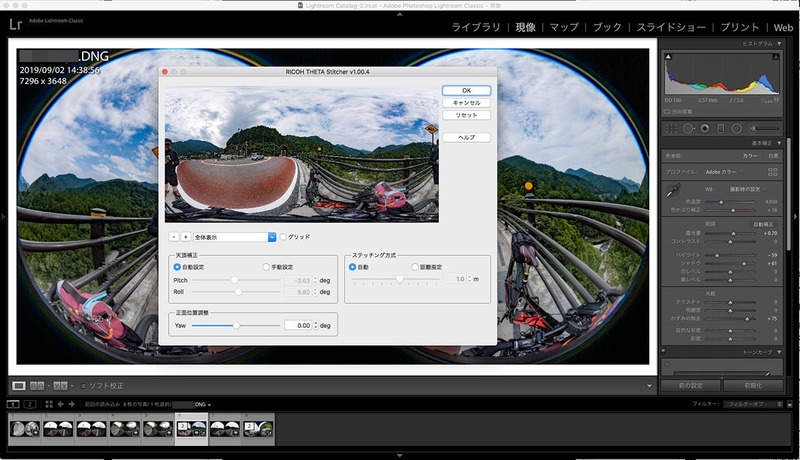Pick the white balance eyedropper tool
Viewport: 800px width, 460px height.
click(673, 191)
